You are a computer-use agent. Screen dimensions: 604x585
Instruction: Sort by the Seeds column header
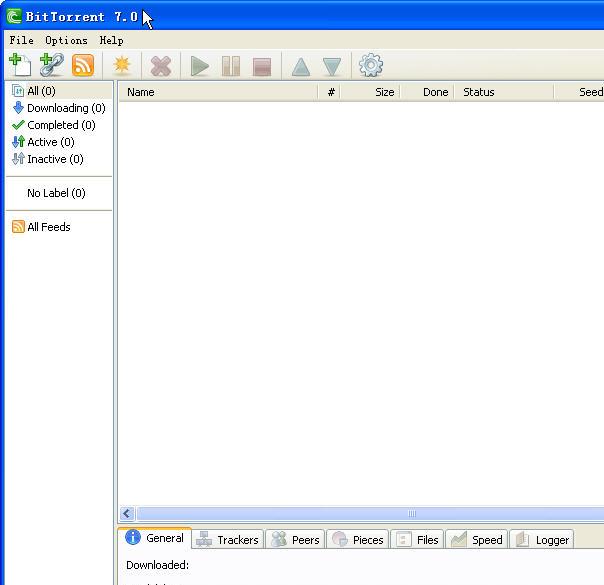(x=579, y=92)
